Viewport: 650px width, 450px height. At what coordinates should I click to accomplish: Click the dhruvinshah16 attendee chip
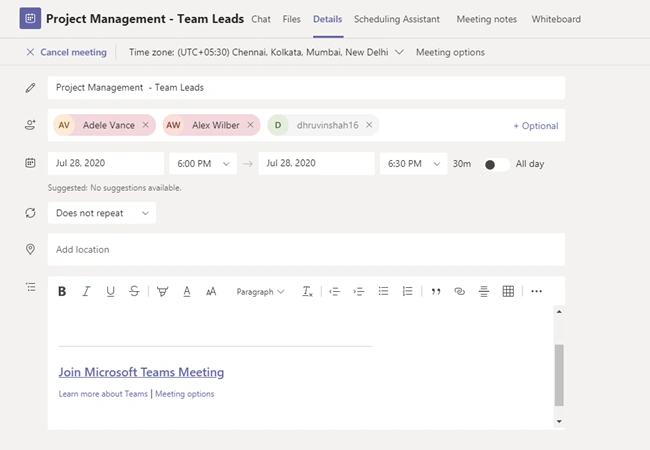[323, 125]
